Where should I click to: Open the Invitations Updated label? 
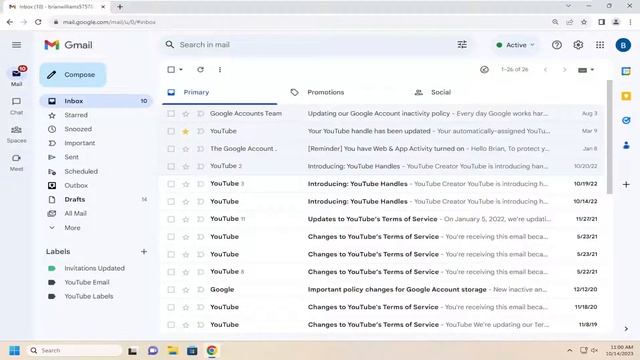(x=94, y=268)
